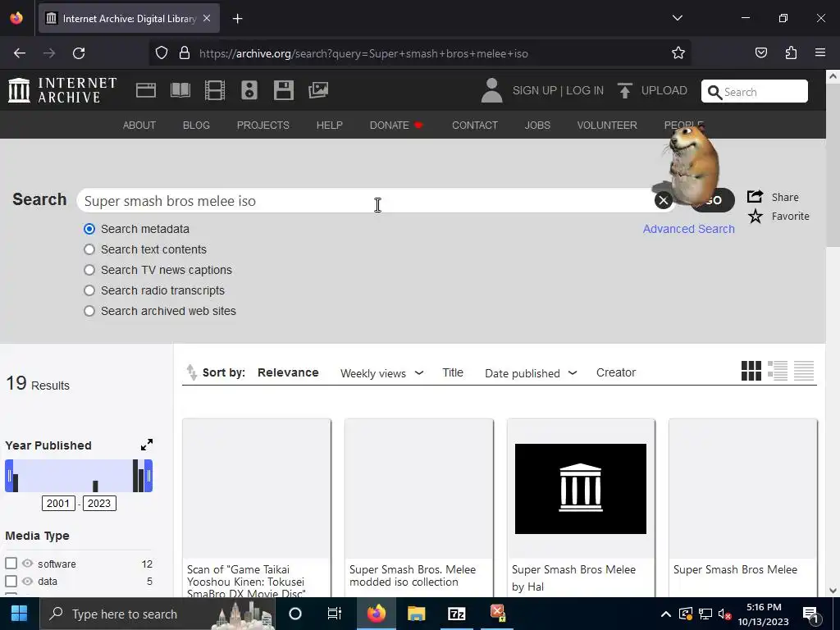This screenshot has width=840, height=630.
Task: Open Advanced Search link
Action: coord(688,229)
